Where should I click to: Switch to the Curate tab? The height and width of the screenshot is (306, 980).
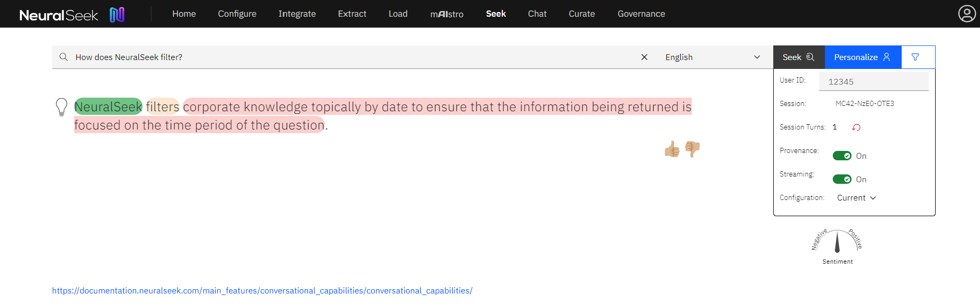(x=582, y=14)
